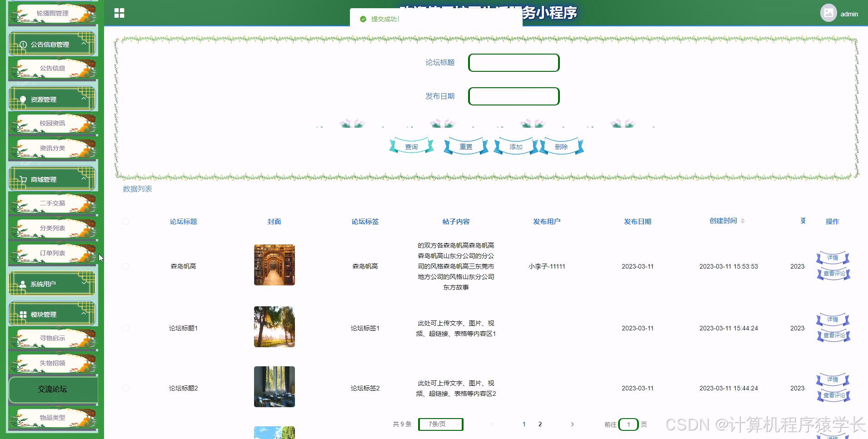Open 轮播图管理 menu item
Screen dimensions: 868x439
coord(52,14)
